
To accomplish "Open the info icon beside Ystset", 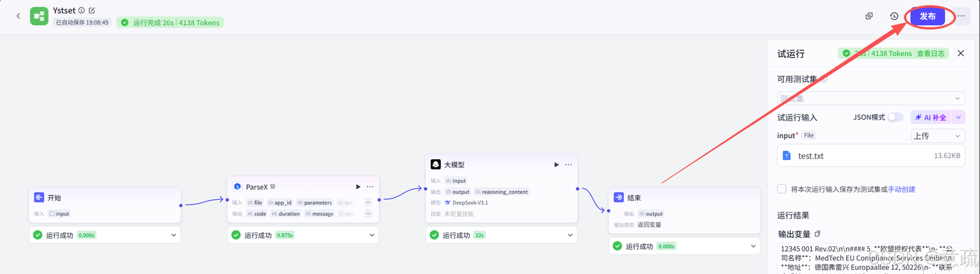I will (82, 10).
